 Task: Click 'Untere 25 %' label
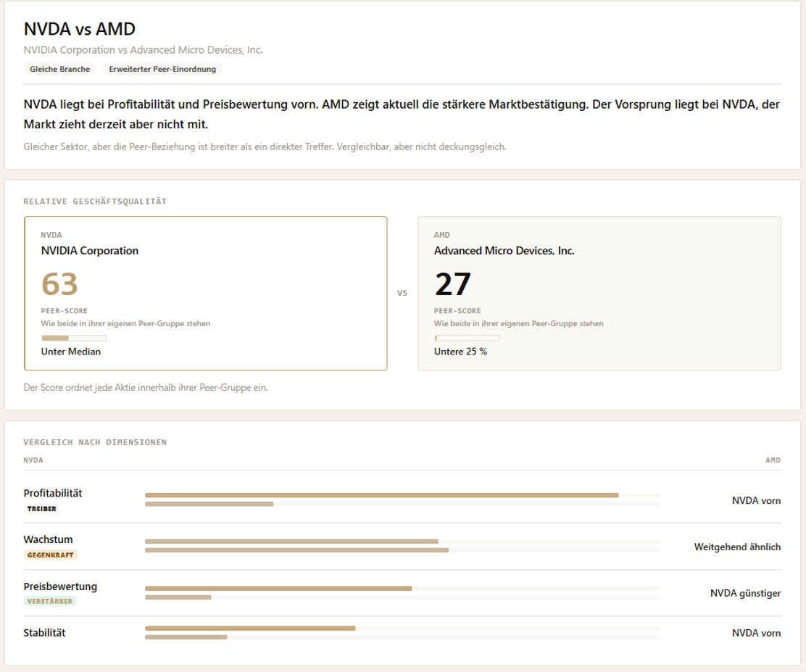tap(460, 352)
